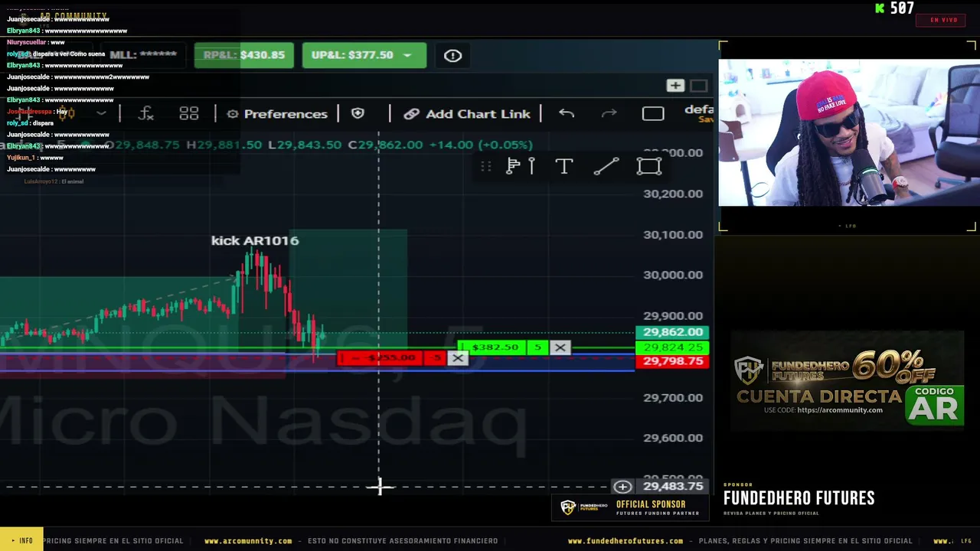The height and width of the screenshot is (551, 980).
Task: Click LuisArroyo12's 'El animal' chat message
Action: pos(54,181)
